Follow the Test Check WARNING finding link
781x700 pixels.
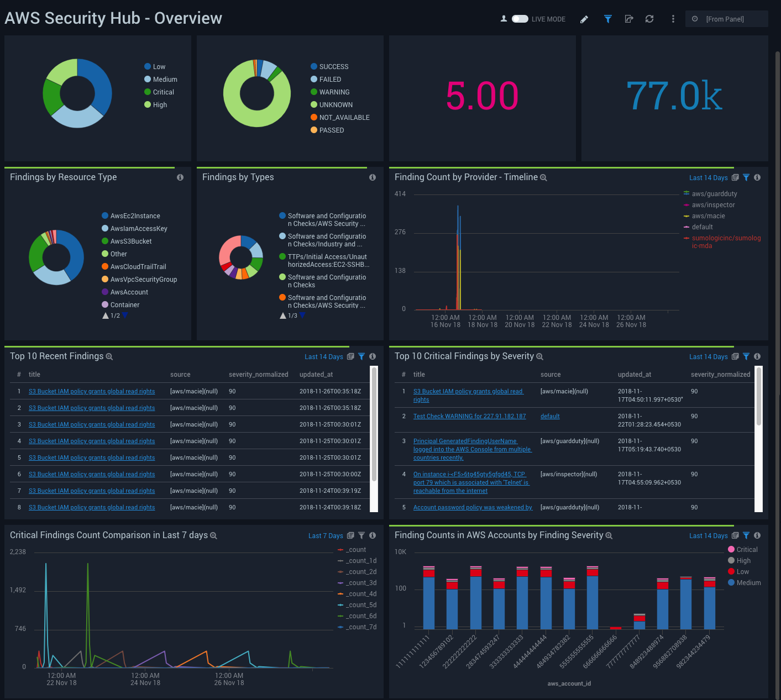click(469, 416)
